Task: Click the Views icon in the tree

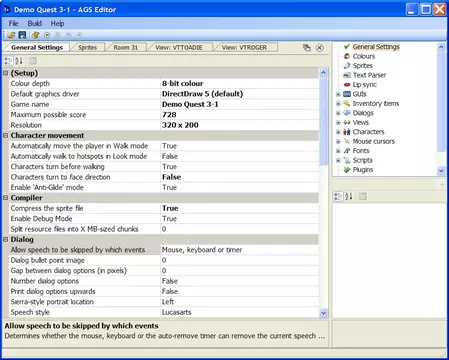Action: click(347, 122)
